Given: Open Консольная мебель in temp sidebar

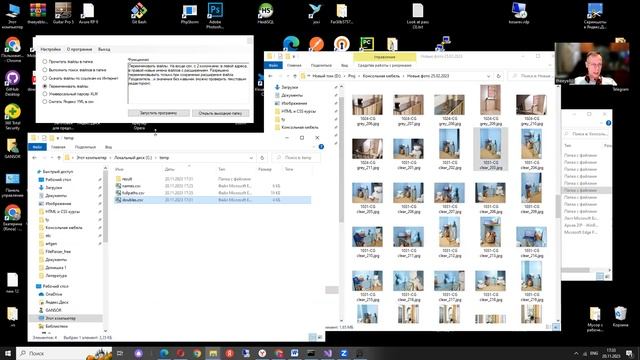Looking at the screenshot, I should tap(64, 228).
